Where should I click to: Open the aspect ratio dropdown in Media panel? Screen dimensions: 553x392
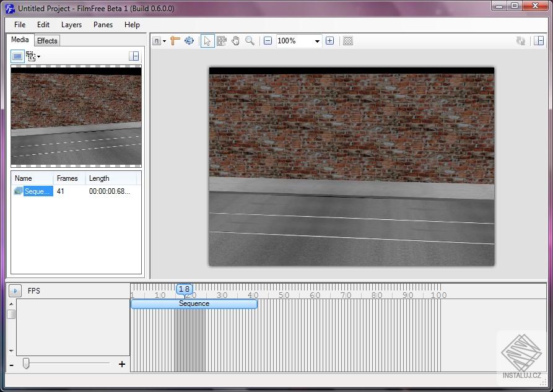pos(32,56)
